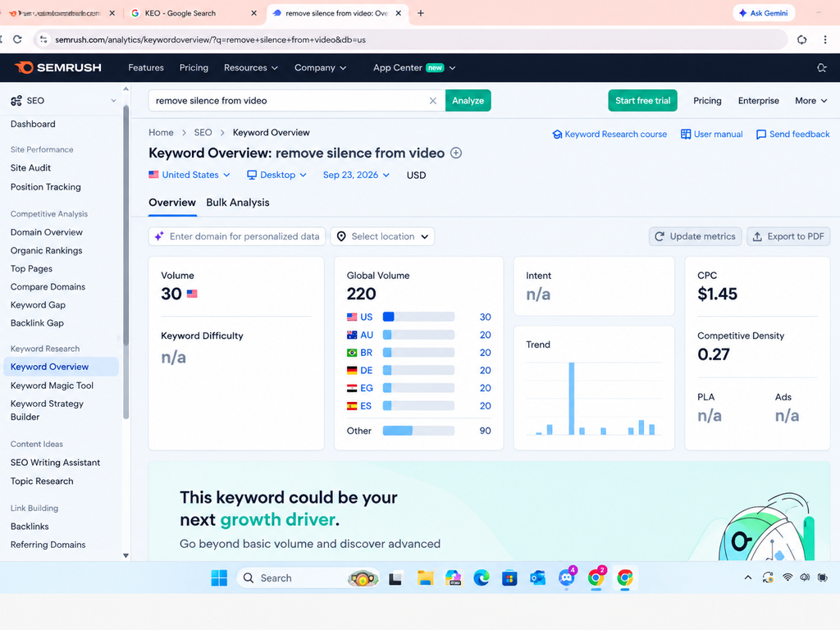Open More dropdown near Enterprise
The width and height of the screenshot is (840, 630).
coord(811,101)
